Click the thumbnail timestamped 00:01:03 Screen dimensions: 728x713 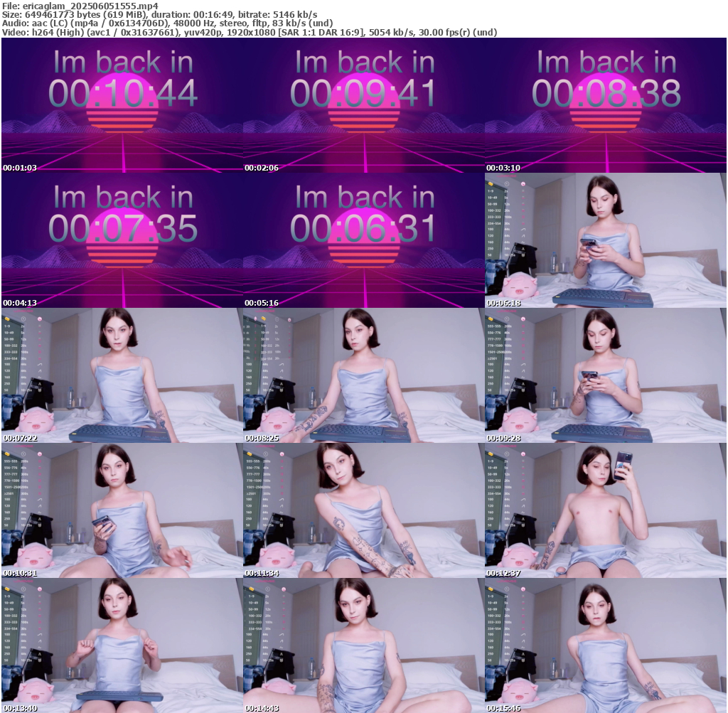(x=122, y=105)
